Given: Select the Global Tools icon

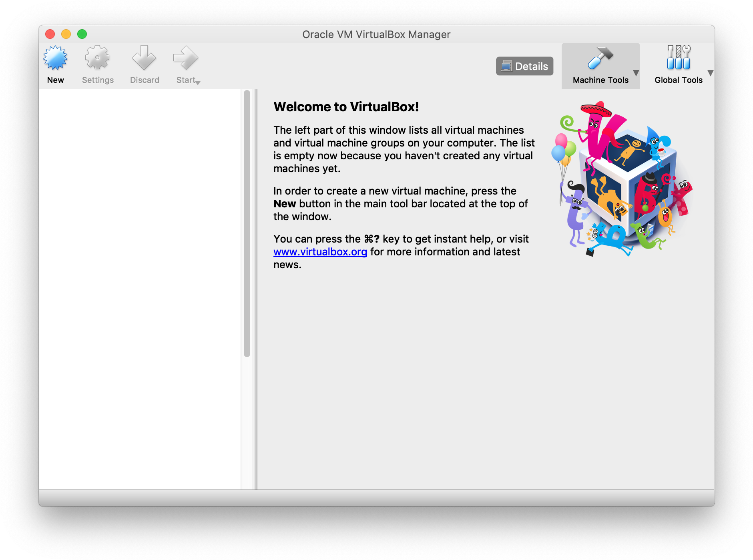Looking at the screenshot, I should click(x=679, y=57).
